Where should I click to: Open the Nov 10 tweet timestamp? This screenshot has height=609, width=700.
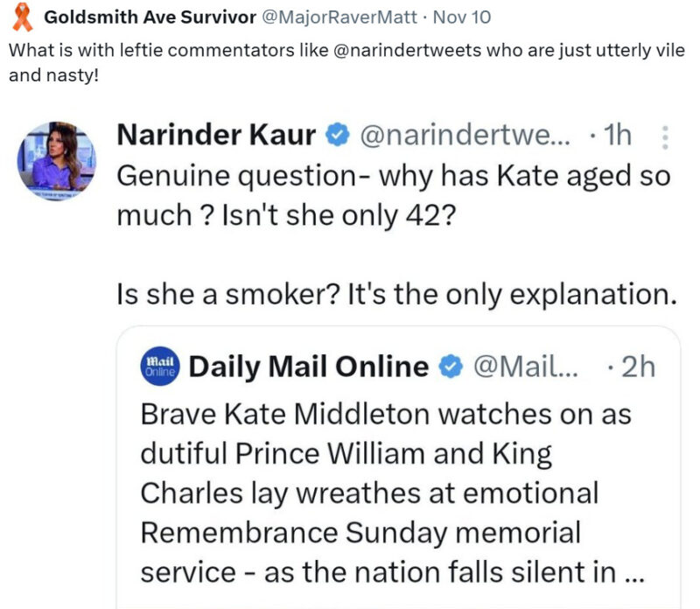[425, 17]
